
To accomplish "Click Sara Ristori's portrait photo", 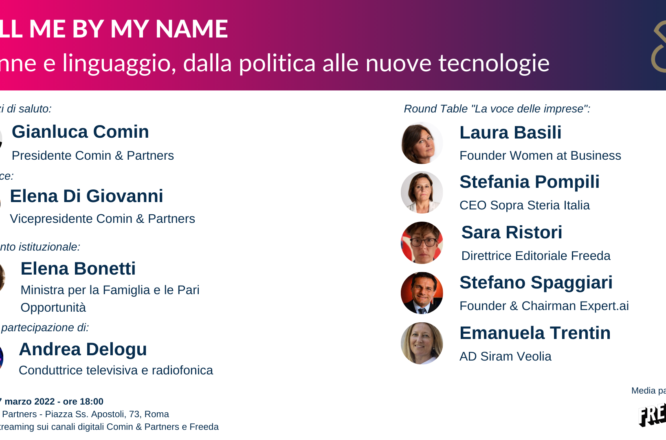I will point(422,243).
